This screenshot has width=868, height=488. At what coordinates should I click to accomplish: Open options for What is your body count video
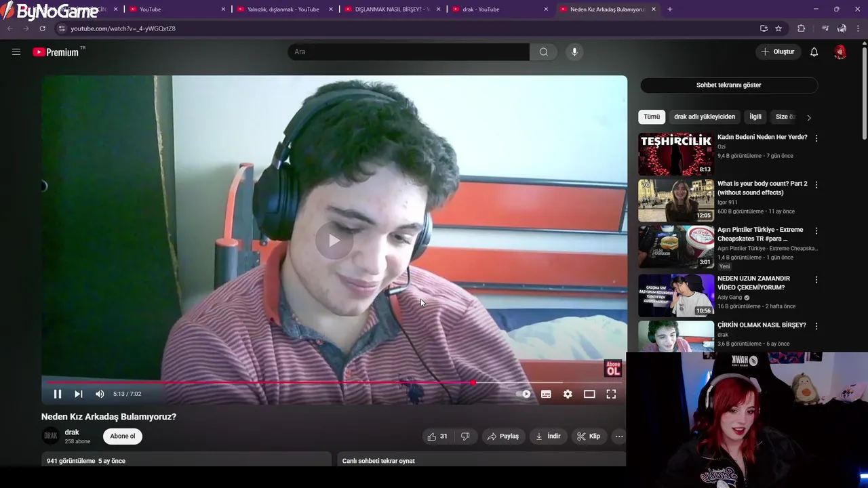[816, 184]
